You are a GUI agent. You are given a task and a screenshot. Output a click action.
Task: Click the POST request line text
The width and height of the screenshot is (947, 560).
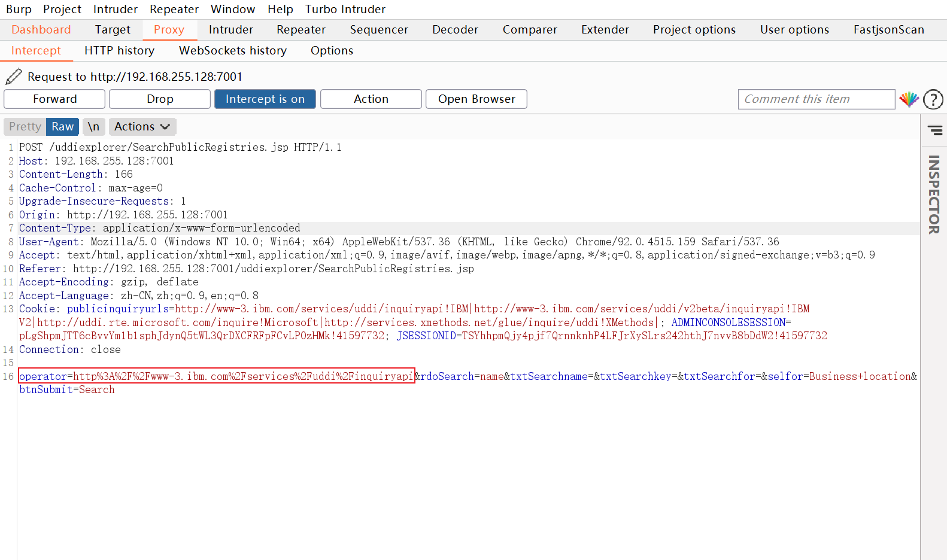[x=180, y=147]
